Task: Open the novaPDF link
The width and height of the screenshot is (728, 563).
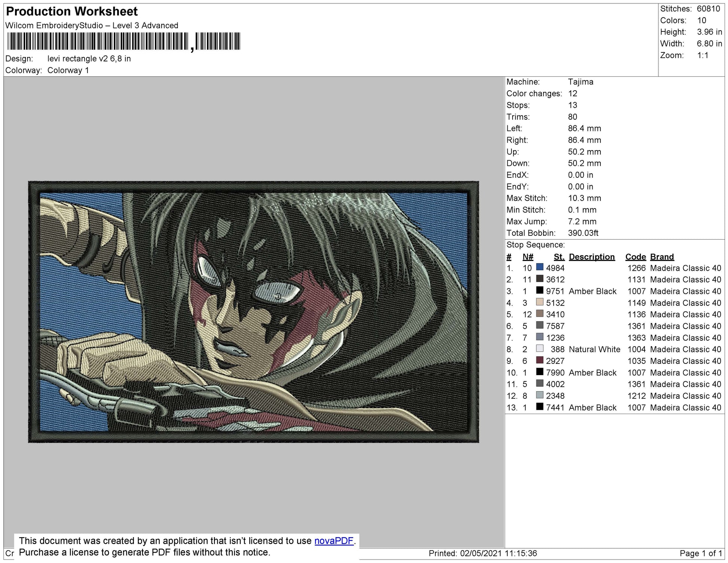Action: tap(334, 541)
